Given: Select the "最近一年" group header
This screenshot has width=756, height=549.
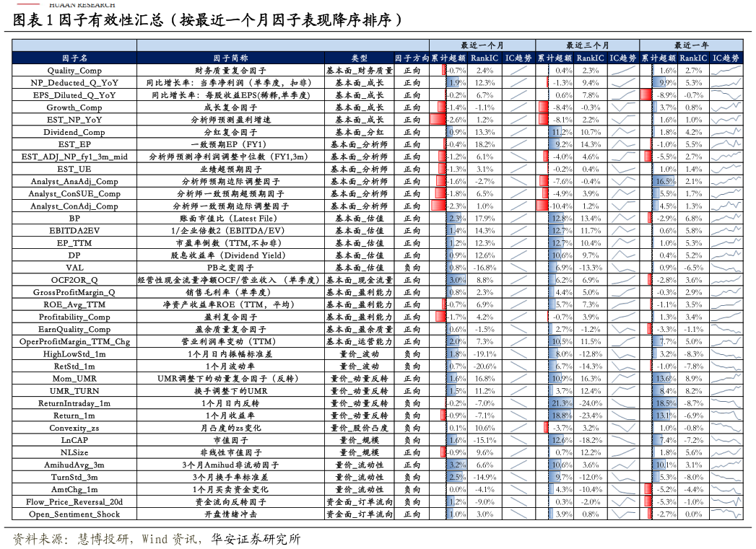Looking at the screenshot, I should pos(692,45).
